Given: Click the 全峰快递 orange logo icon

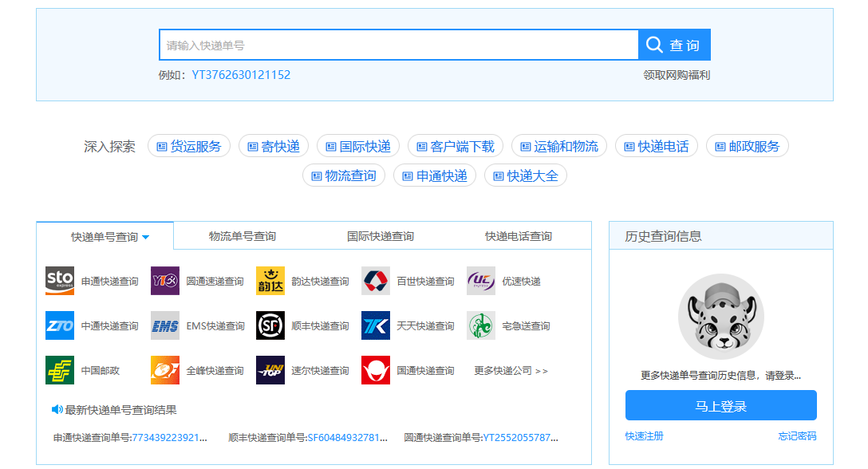Looking at the screenshot, I should click(165, 370).
